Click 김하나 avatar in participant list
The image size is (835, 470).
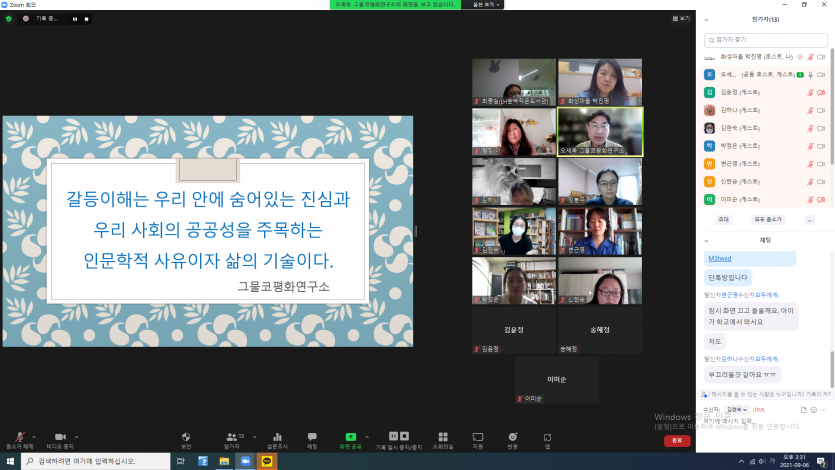point(709,110)
